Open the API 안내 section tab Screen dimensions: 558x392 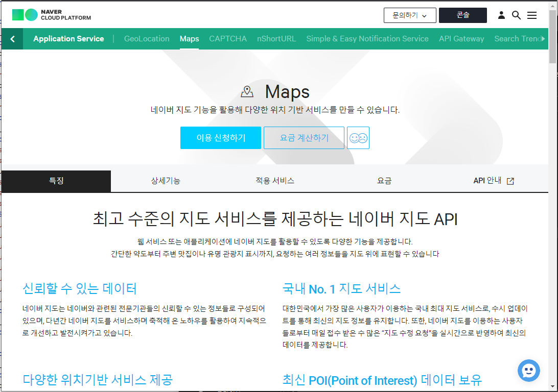pyautogui.click(x=494, y=181)
